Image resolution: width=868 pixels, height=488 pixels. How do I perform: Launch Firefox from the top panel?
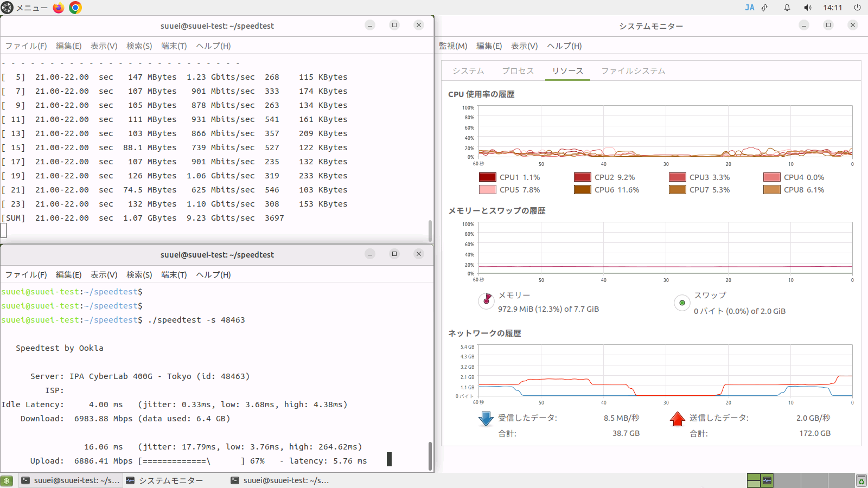point(59,8)
